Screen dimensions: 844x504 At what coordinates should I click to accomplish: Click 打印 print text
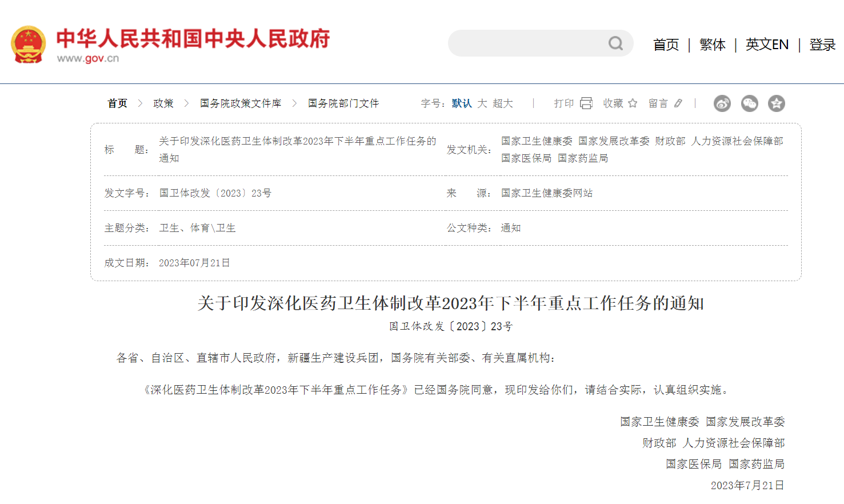click(x=563, y=103)
